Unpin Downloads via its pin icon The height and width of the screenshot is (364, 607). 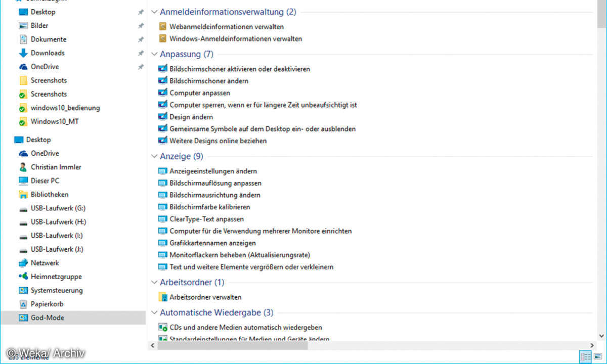pos(141,53)
